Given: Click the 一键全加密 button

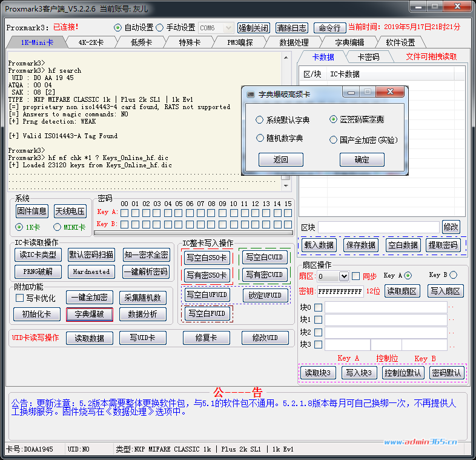Looking at the screenshot, I should pyautogui.click(x=90, y=298).
